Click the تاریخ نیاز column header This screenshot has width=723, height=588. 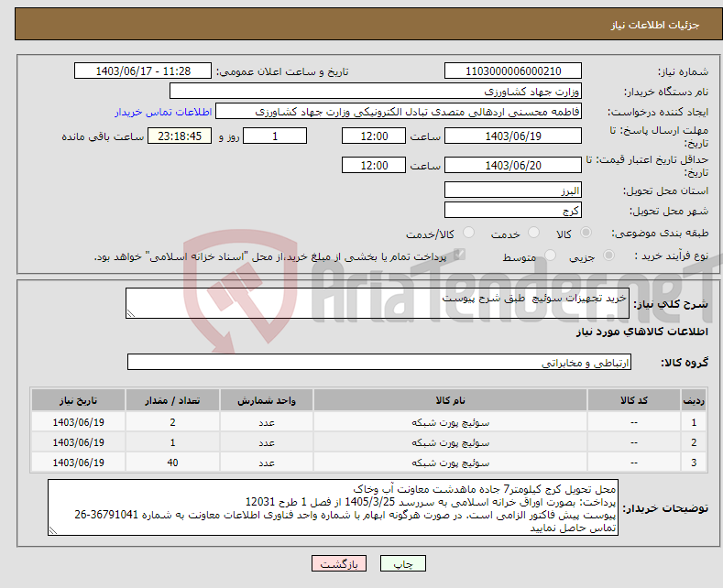[79, 400]
